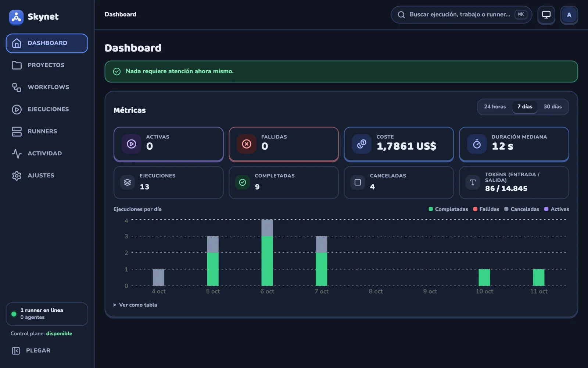Viewport: 588px width, 368px height.
Task: Open the 1 runner en línea status card
Action: 47,314
